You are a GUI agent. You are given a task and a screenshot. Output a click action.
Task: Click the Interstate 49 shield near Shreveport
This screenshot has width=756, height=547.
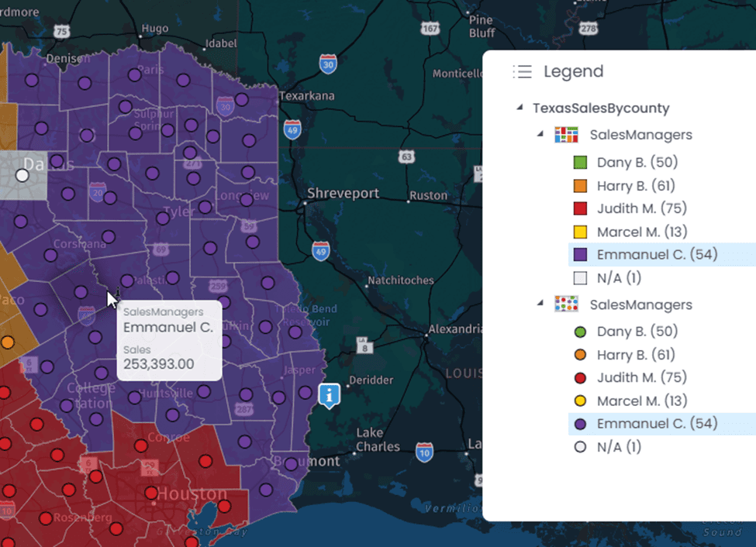[320, 251]
